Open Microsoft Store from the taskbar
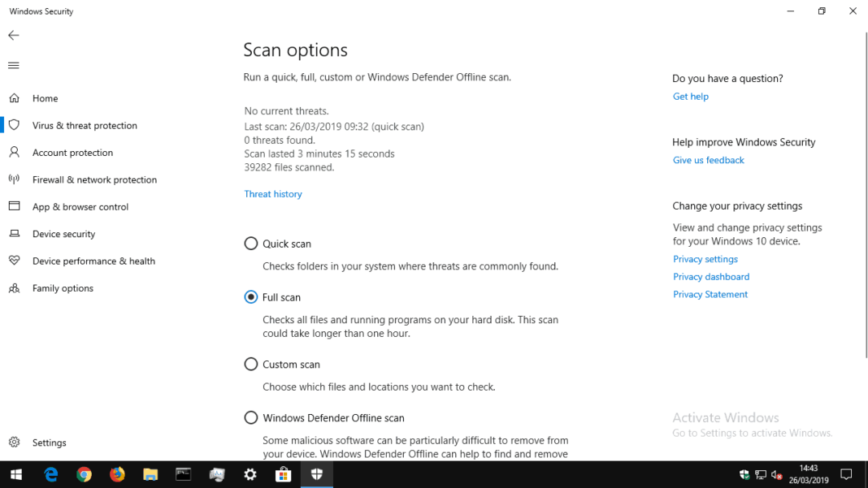Image resolution: width=868 pixels, height=488 pixels. coord(284,475)
